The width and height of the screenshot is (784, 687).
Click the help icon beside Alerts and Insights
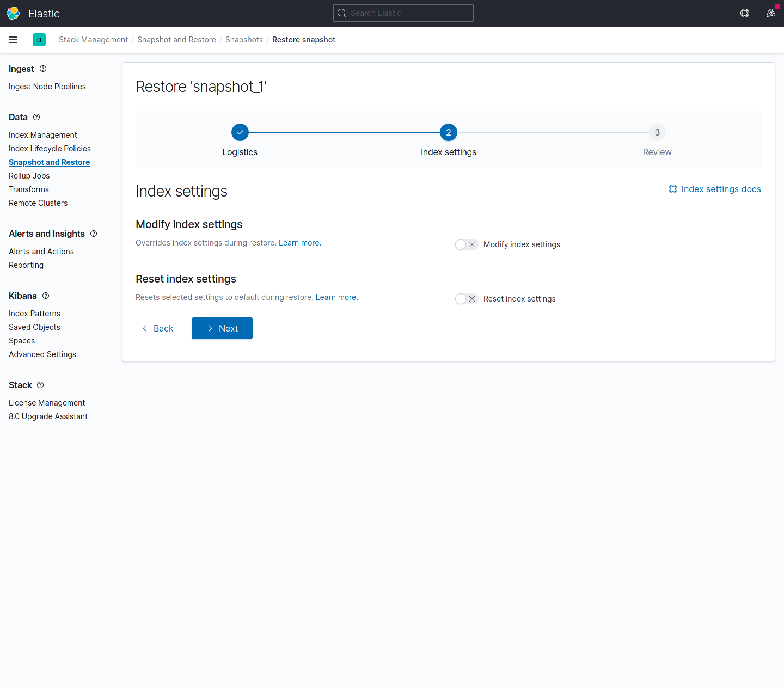(94, 234)
